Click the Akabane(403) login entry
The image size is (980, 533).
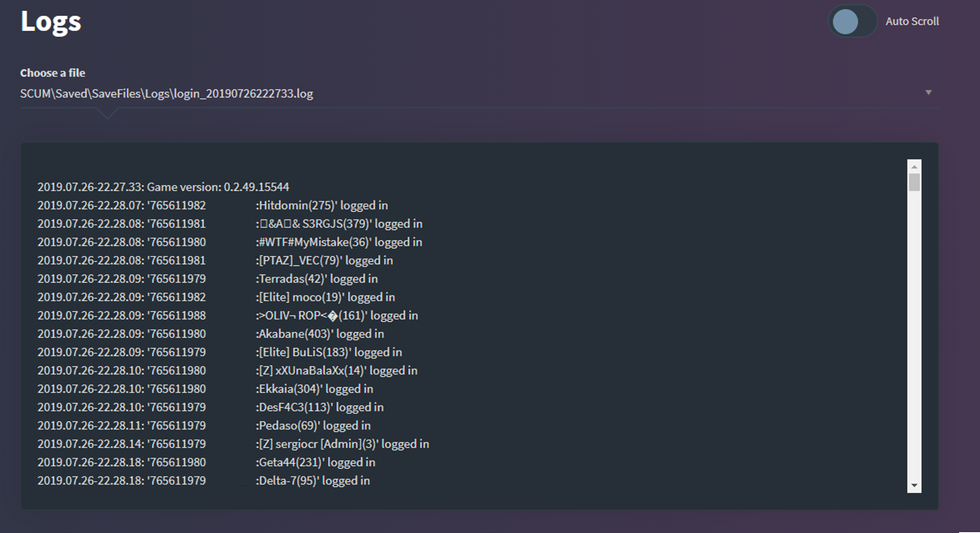[x=320, y=334]
